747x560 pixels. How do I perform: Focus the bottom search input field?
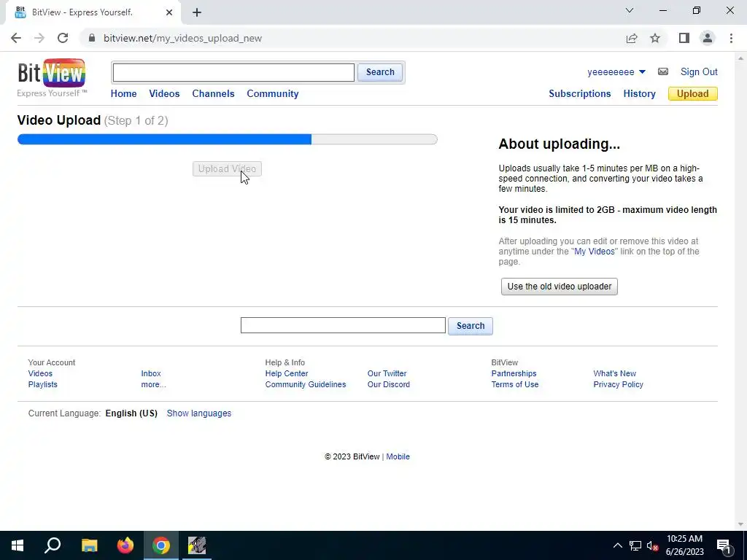tap(343, 325)
